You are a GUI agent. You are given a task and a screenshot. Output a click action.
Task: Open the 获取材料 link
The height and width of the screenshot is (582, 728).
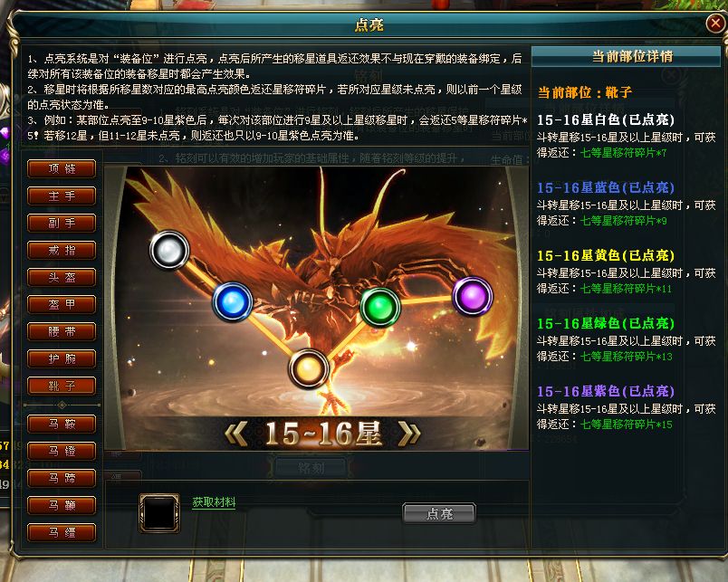click(214, 502)
